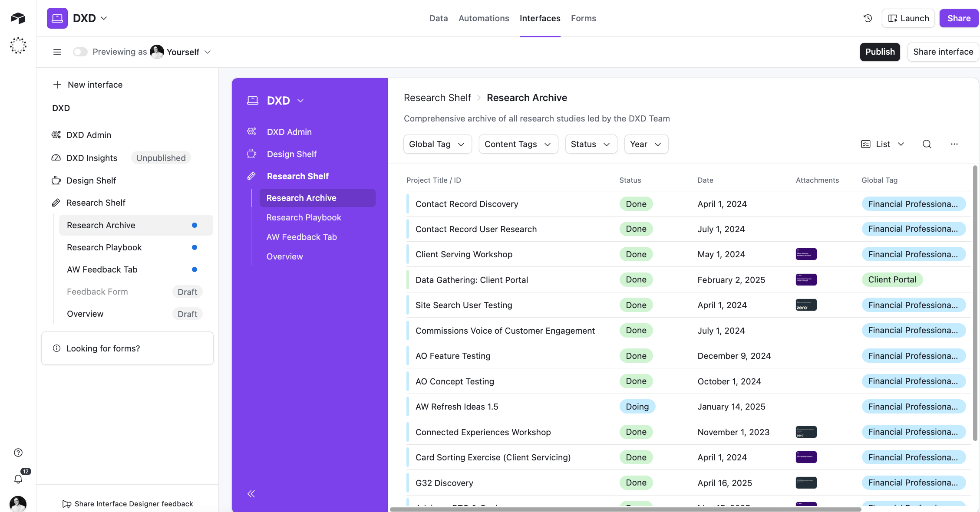
Task: Open the List view type dropdown
Action: pyautogui.click(x=883, y=144)
